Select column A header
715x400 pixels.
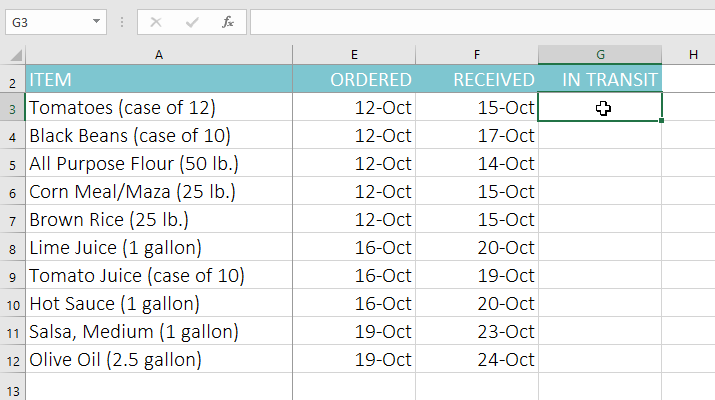coord(159,55)
